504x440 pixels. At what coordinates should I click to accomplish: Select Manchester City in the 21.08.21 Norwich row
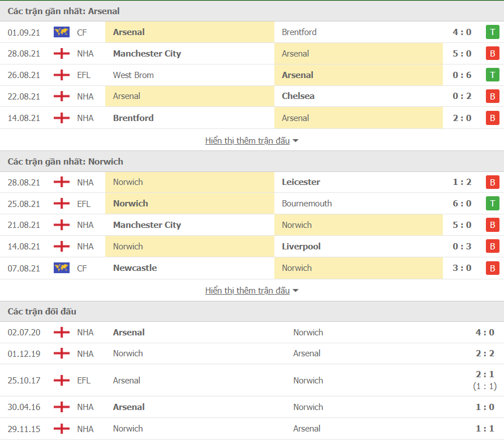147,225
